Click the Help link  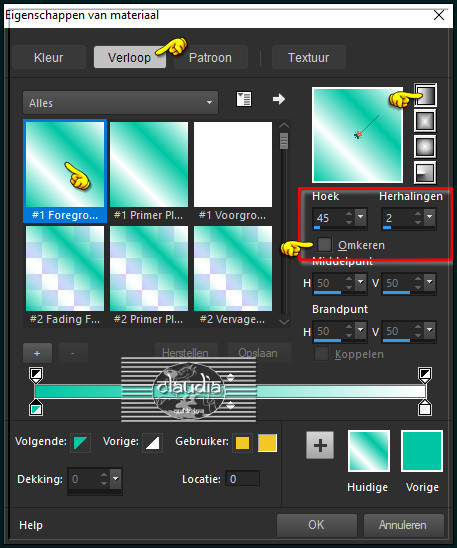31,525
